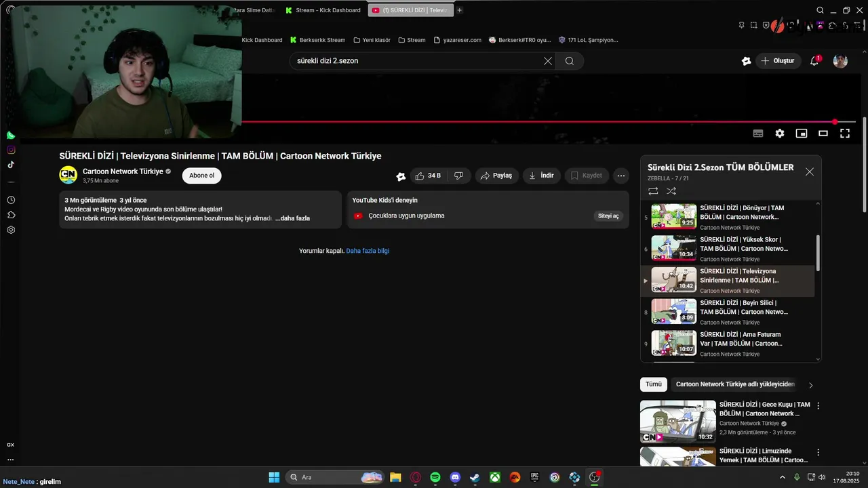
Task: Launch Epic Games from taskbar
Action: 534,477
